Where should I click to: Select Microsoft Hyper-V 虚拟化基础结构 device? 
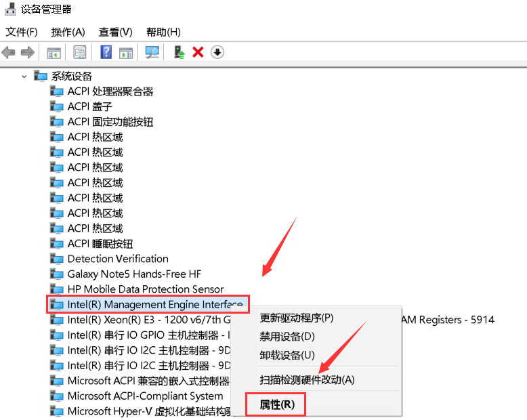point(149,411)
